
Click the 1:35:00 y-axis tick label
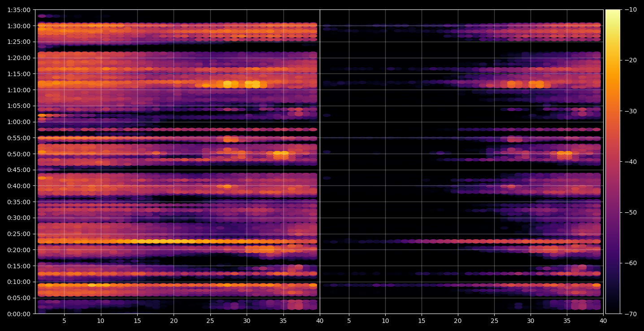click(x=19, y=10)
